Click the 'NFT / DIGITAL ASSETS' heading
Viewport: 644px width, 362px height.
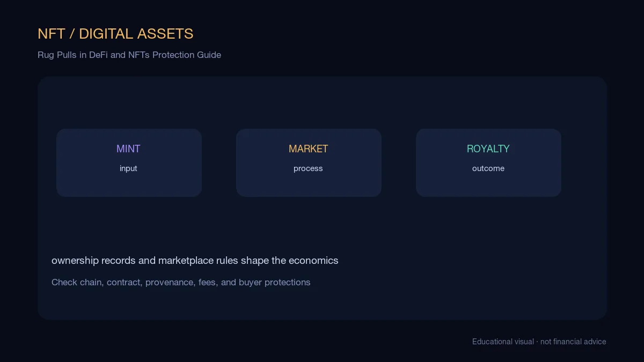[x=115, y=34]
